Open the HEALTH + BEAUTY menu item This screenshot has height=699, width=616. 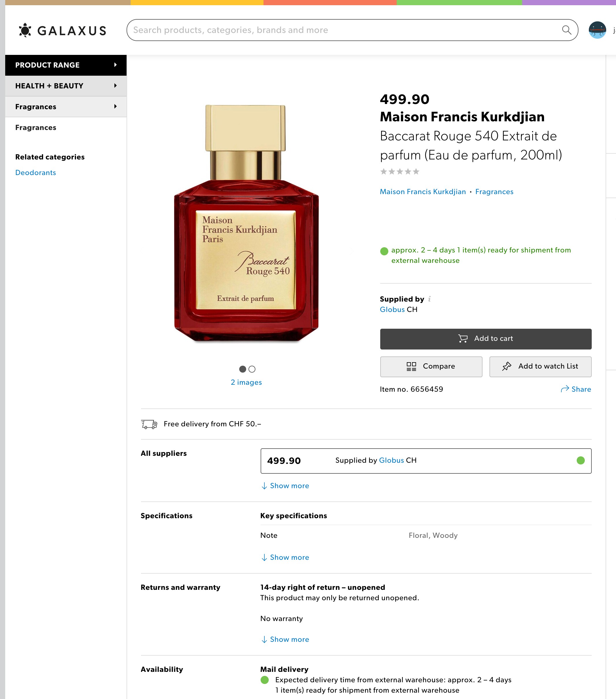click(66, 86)
